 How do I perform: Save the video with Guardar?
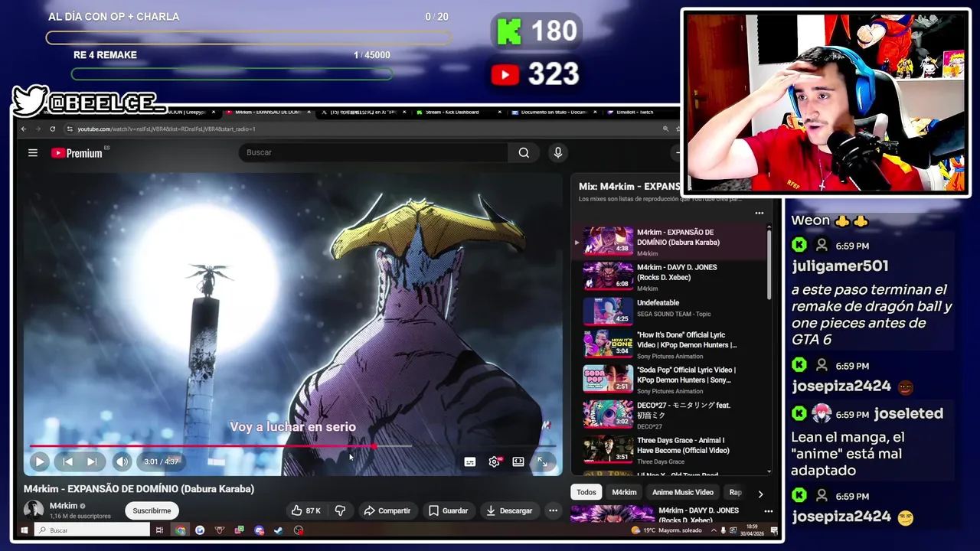(448, 510)
